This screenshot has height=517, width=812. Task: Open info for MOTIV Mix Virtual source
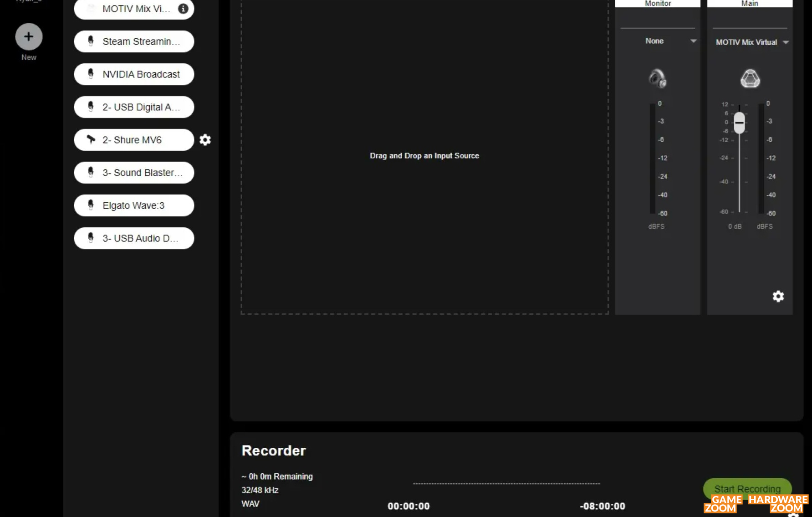(x=183, y=9)
